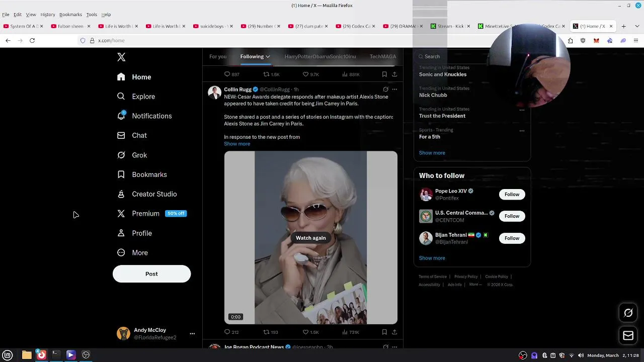This screenshot has height=362, width=644.
Task: Open the Linux Mint start menu
Action: [8, 355]
